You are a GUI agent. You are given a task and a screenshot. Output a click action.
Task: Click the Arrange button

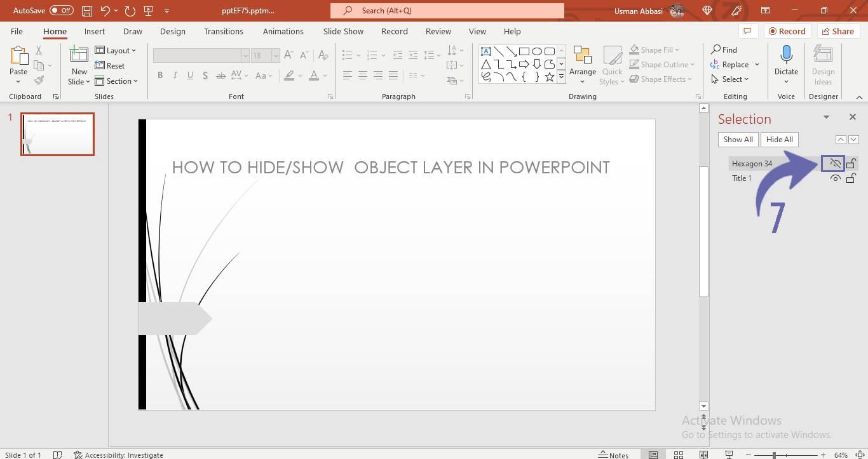tap(583, 65)
